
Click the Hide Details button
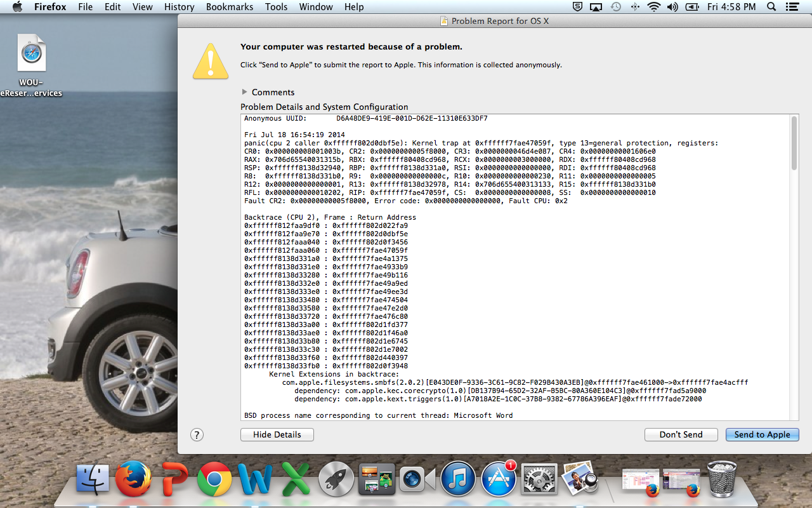277,434
